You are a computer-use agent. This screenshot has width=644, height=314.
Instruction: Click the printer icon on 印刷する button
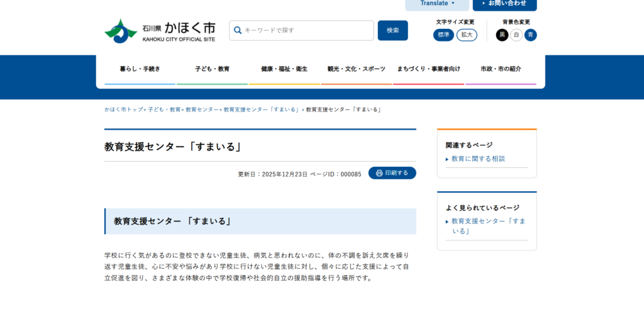pyautogui.click(x=379, y=173)
